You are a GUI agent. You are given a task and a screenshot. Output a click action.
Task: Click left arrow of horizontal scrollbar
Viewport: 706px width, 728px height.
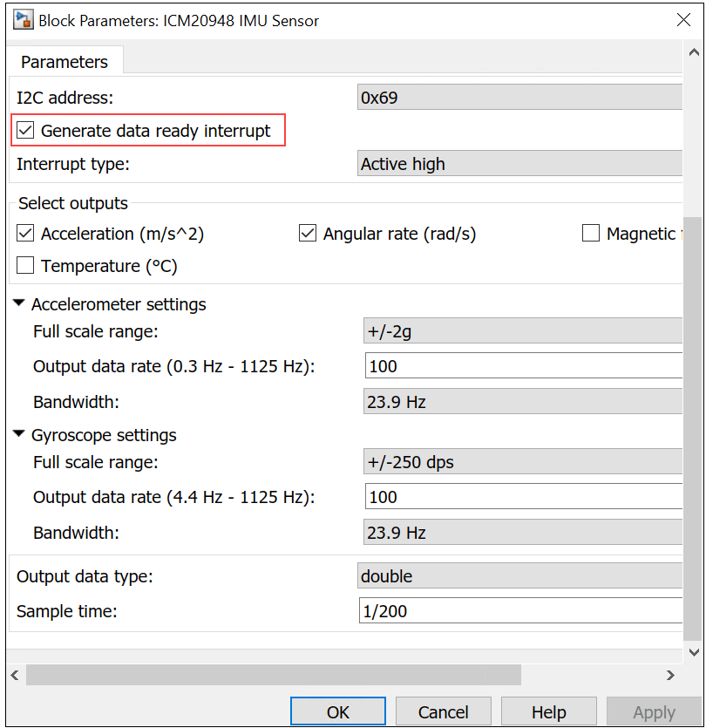point(15,675)
